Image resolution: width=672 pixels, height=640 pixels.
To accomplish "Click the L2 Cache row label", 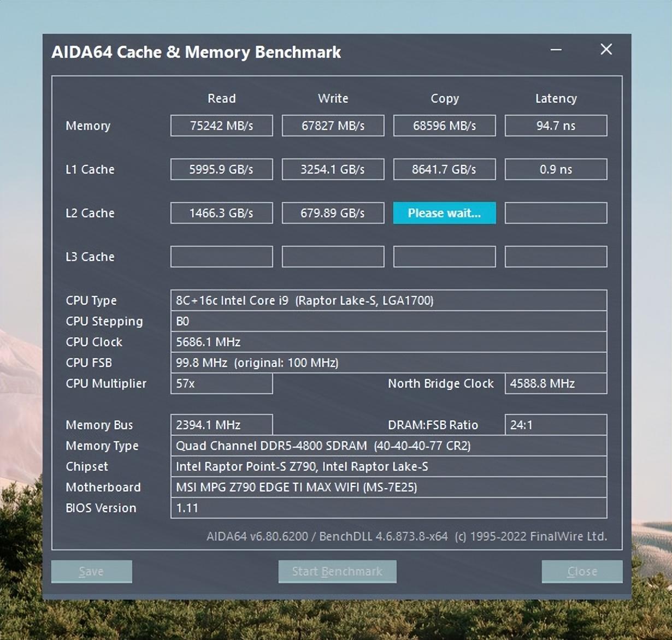I will (x=90, y=213).
